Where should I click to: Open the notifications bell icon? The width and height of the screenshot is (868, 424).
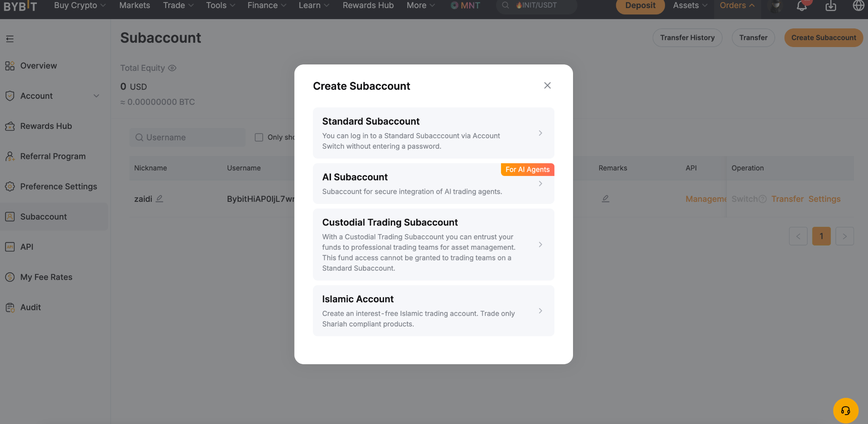click(801, 6)
